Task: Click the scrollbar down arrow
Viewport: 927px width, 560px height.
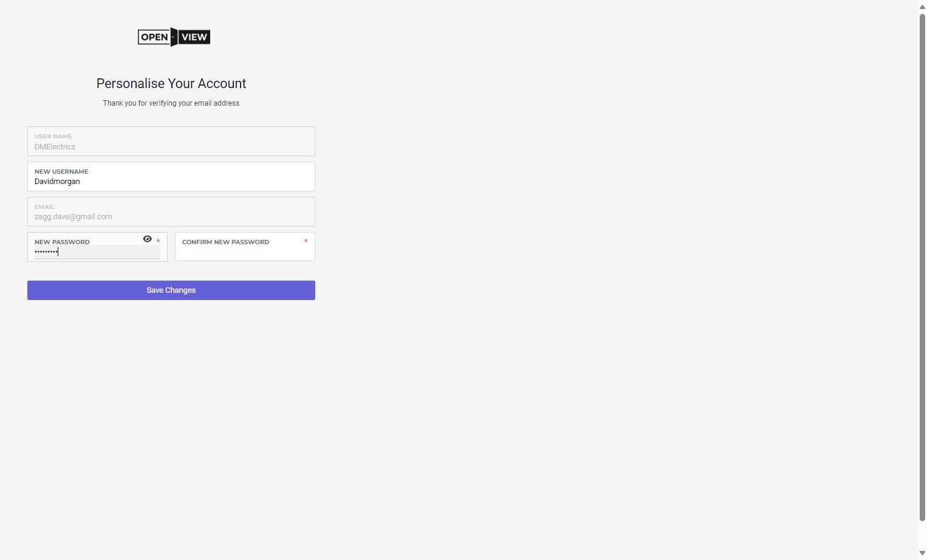Action: (x=922, y=553)
